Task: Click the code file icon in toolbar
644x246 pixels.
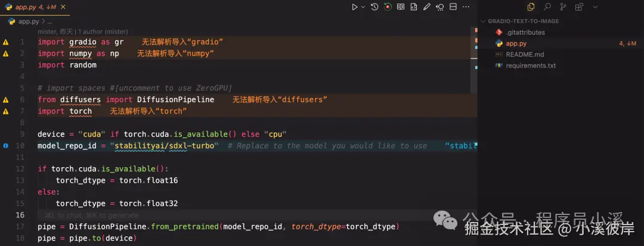Action: [414, 7]
